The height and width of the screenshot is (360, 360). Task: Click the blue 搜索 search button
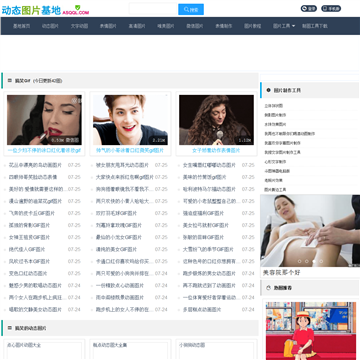point(191,9)
